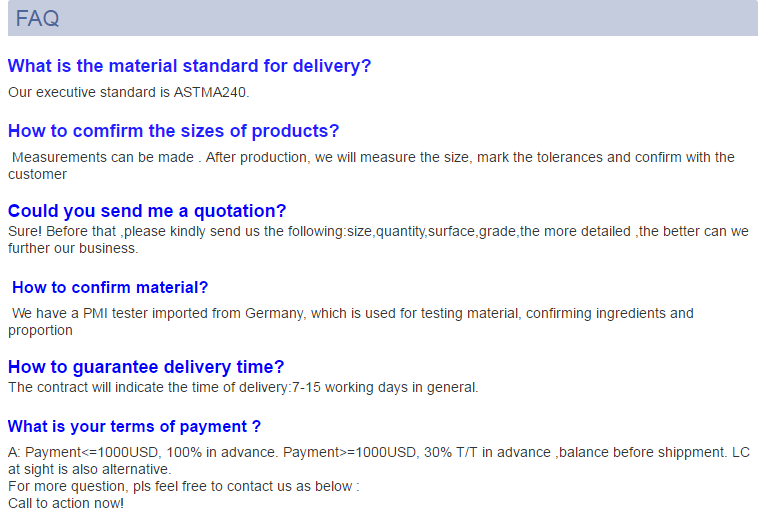Open "How to guarantee delivery time?" question
Viewport: 763px width, 532px height.
point(146,367)
